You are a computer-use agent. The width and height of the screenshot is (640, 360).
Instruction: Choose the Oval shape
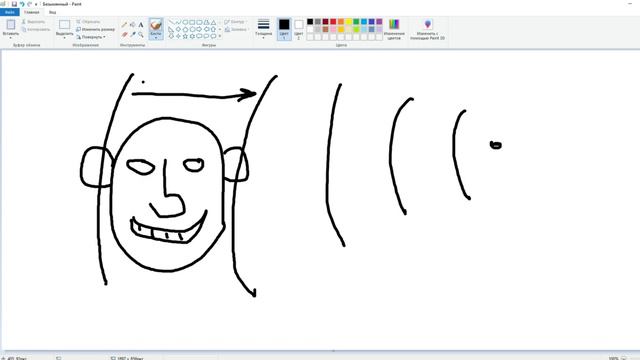tap(185, 22)
